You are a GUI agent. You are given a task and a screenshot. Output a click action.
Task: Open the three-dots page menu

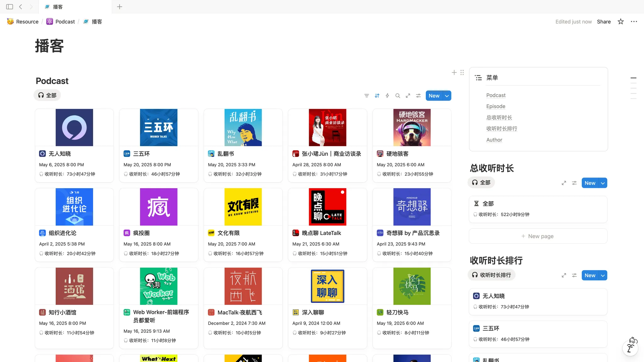click(x=634, y=22)
